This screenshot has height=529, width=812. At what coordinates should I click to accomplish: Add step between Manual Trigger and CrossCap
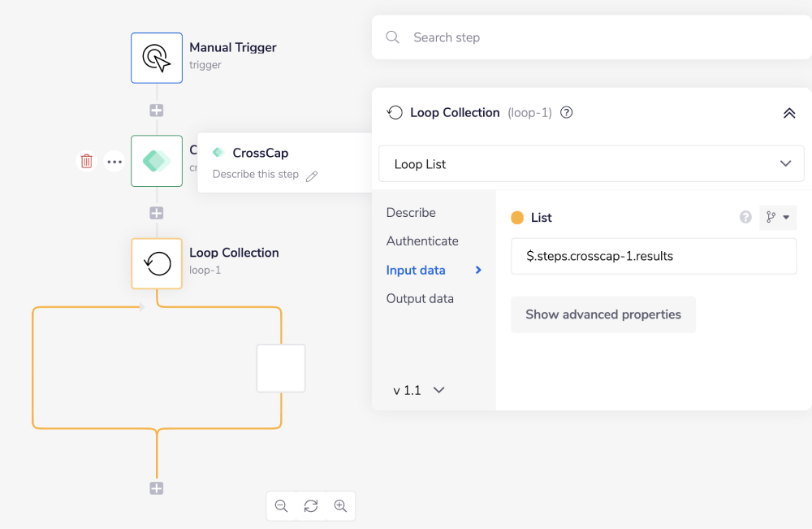point(157,111)
